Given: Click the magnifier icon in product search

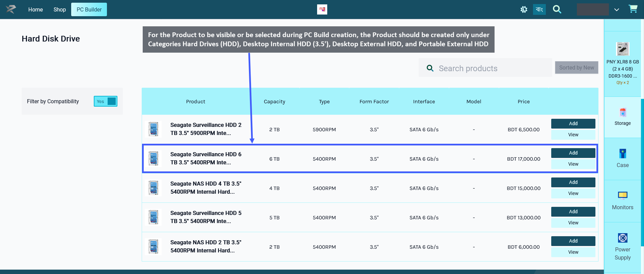Looking at the screenshot, I should [x=430, y=68].
